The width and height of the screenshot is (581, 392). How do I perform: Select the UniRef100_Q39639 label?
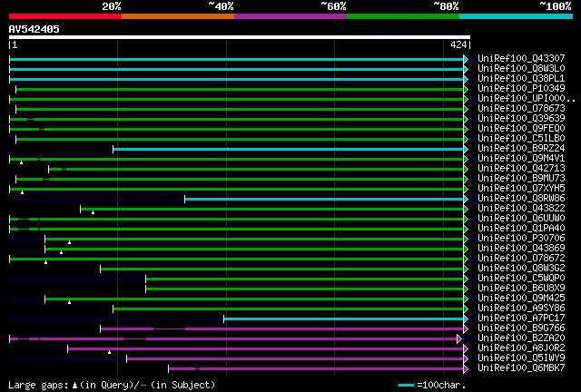click(x=521, y=118)
